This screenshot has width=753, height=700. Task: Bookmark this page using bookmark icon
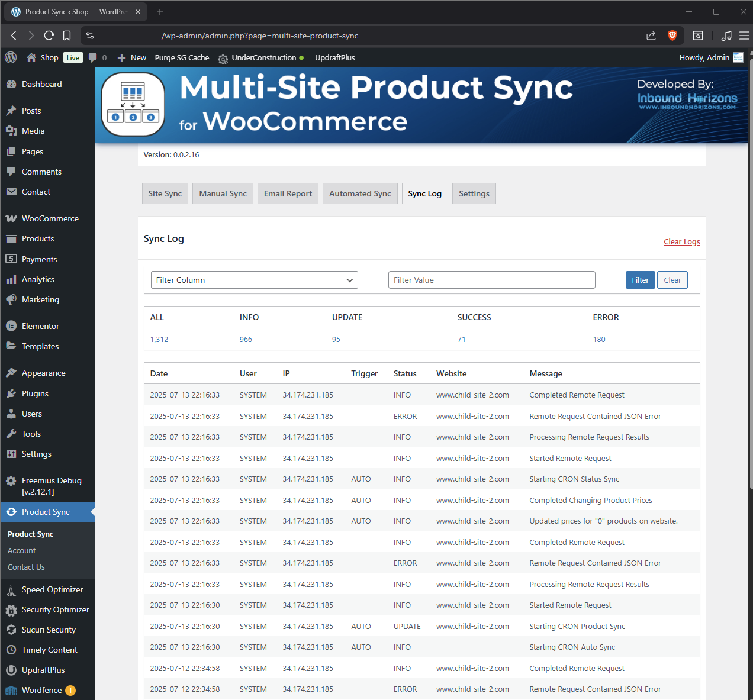67,36
